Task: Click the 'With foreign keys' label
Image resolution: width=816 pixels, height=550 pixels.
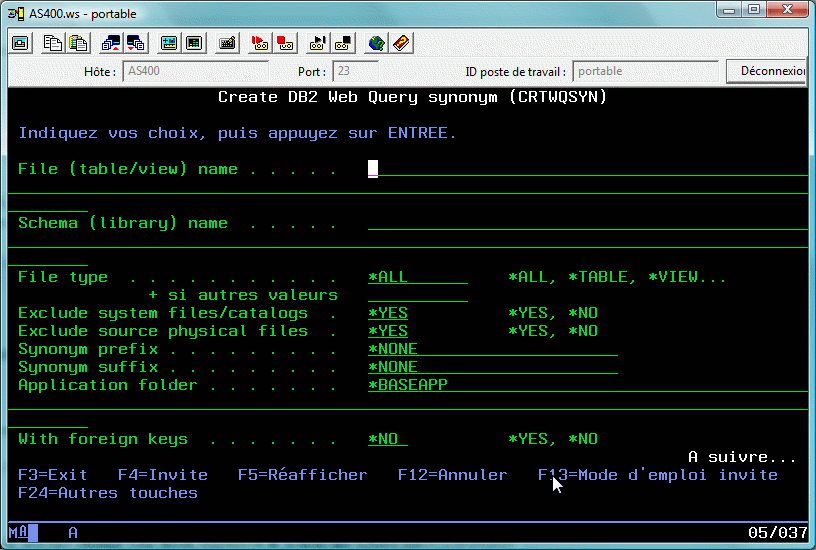Action: tap(103, 439)
